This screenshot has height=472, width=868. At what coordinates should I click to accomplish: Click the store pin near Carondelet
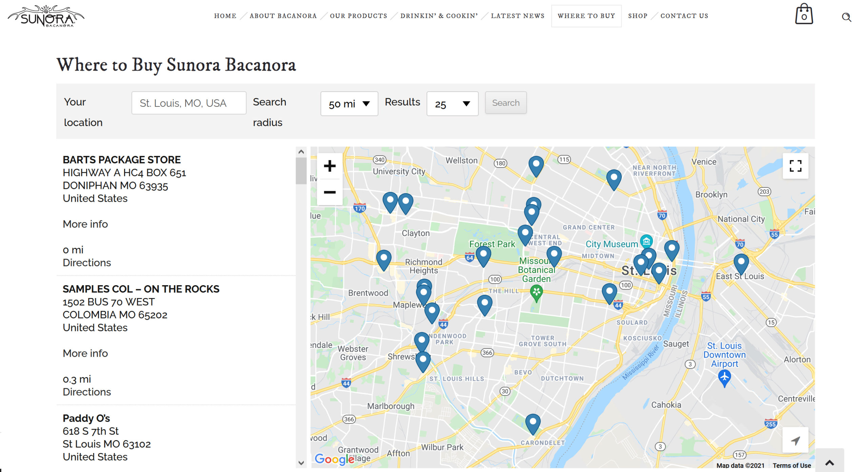[533, 424]
